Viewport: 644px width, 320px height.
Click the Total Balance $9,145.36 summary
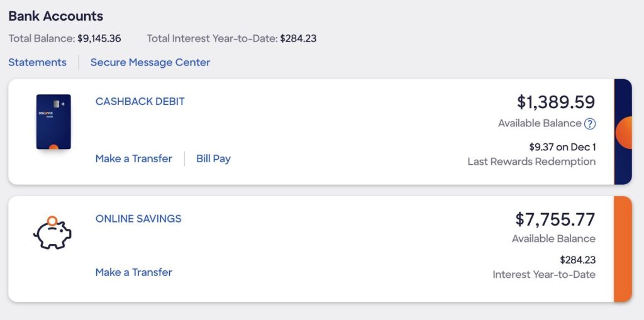[65, 38]
